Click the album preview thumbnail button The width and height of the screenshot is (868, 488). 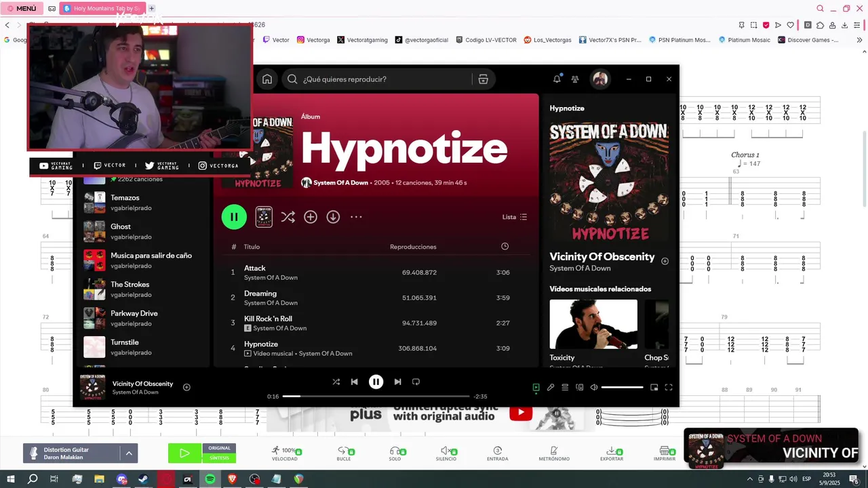pyautogui.click(x=264, y=217)
